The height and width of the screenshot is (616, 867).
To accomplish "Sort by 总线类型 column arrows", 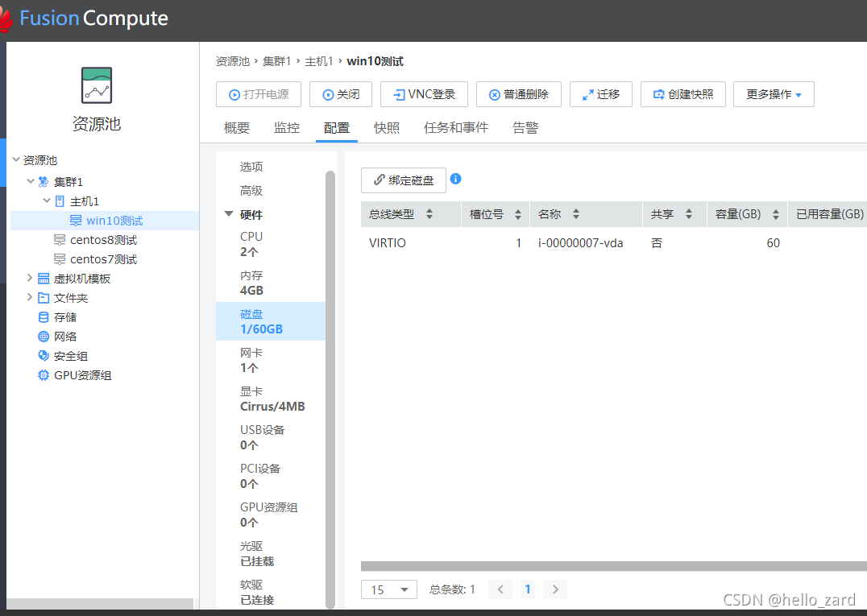I will pos(429,214).
